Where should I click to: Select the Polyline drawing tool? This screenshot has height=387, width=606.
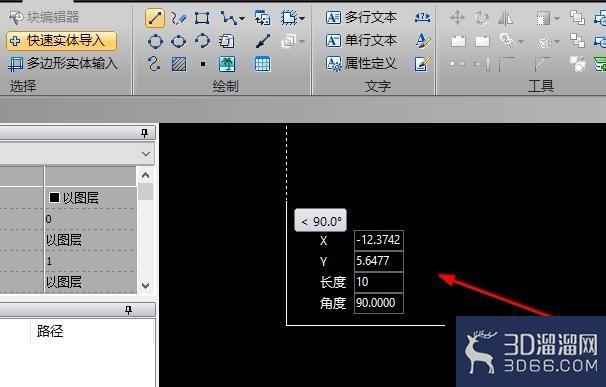[229, 18]
